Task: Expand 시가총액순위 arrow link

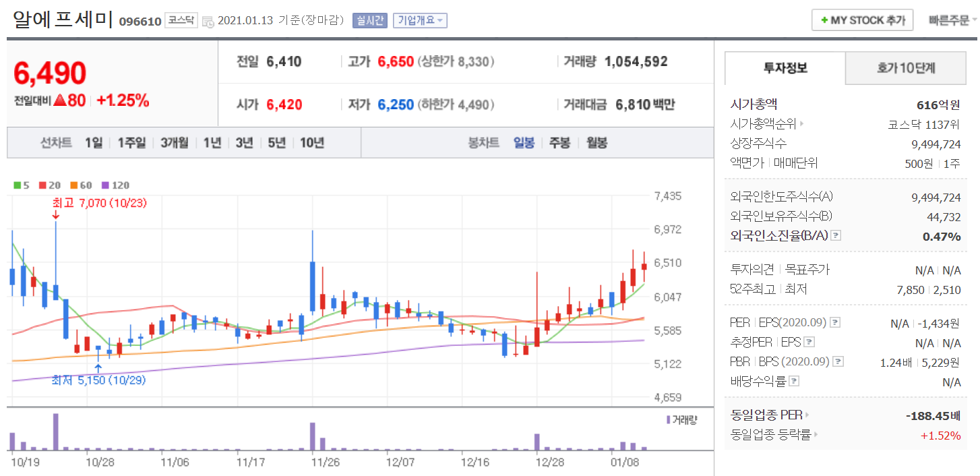Action: point(801,124)
